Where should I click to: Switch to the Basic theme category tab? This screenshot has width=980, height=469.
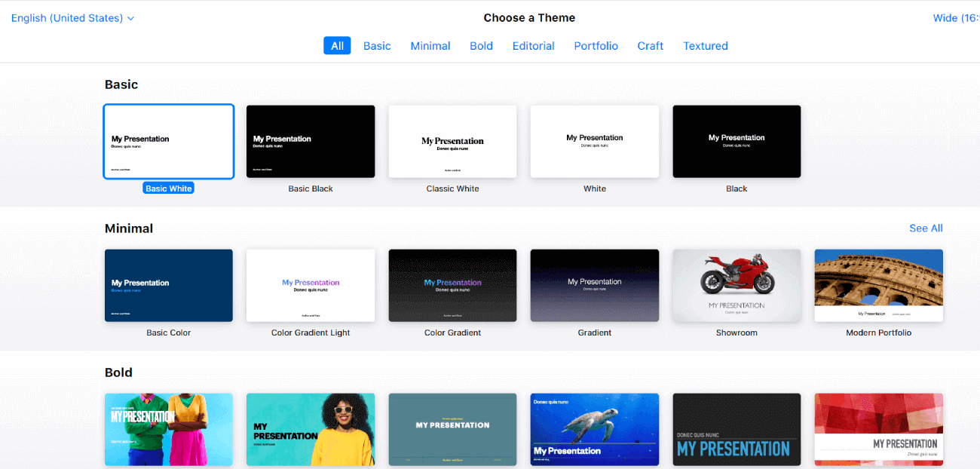(377, 45)
